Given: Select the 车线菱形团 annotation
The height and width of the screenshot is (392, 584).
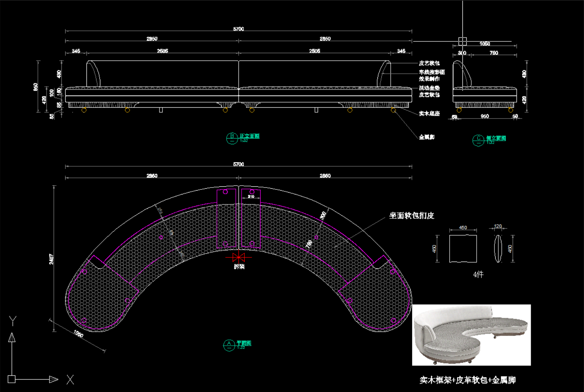Looking at the screenshot, I should coord(432,72).
